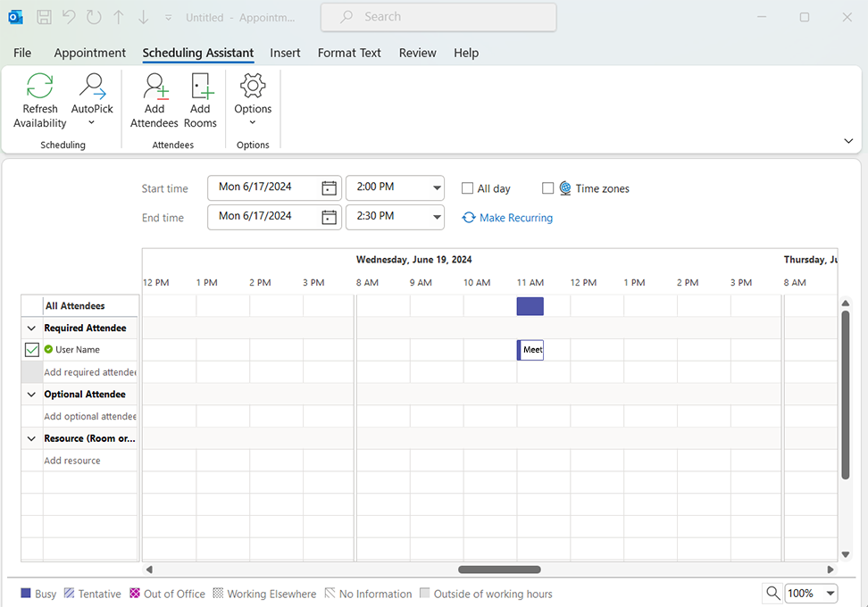This screenshot has width=868, height=607.
Task: Enable the All day checkbox
Action: point(467,188)
